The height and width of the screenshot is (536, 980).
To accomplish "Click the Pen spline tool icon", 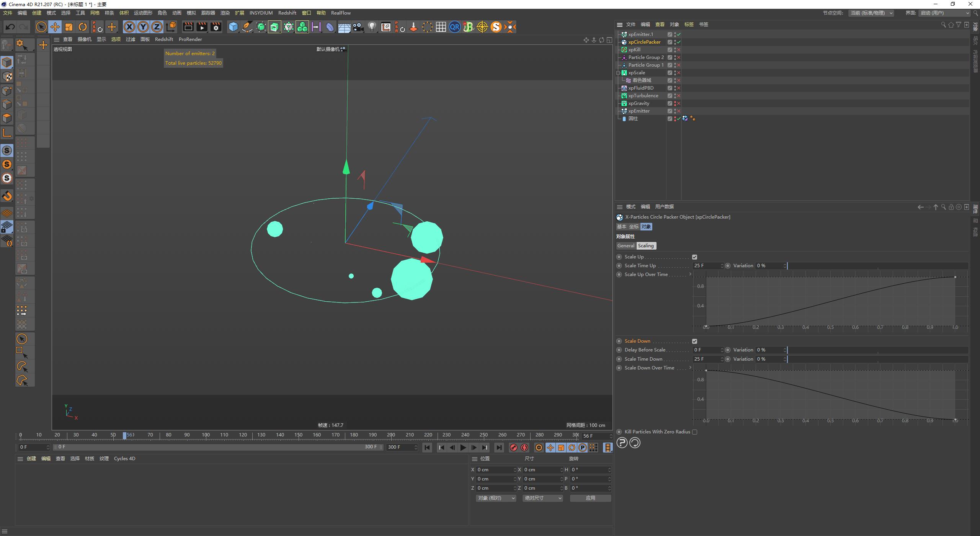I will coord(247,27).
